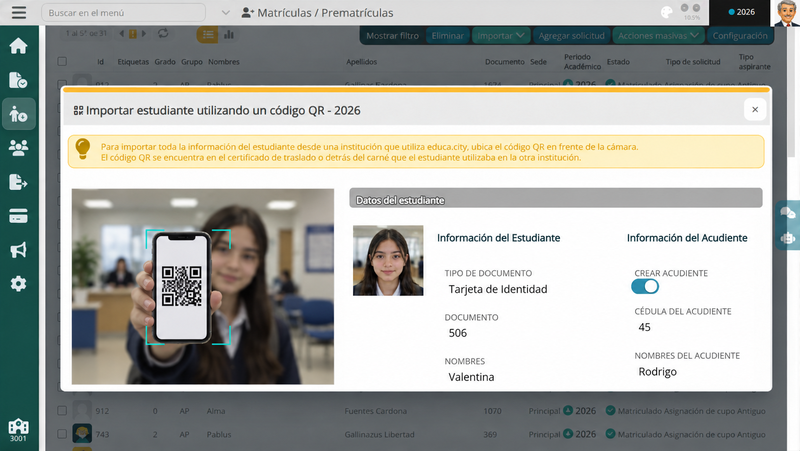Open the groups of people sidebar icon
Viewport: 800px width, 451px height.
pyautogui.click(x=18, y=148)
